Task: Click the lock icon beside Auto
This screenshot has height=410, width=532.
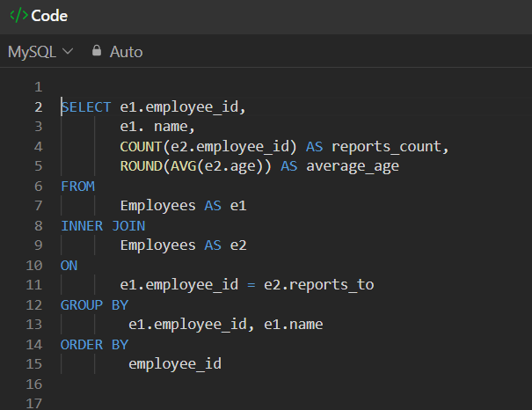Action: (97, 50)
